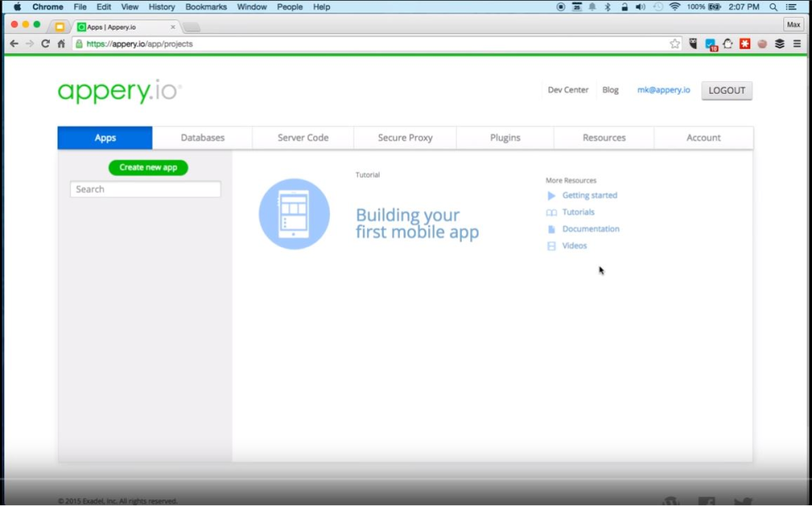812x506 pixels.
Task: Click inside the Search apps field
Action: (145, 189)
